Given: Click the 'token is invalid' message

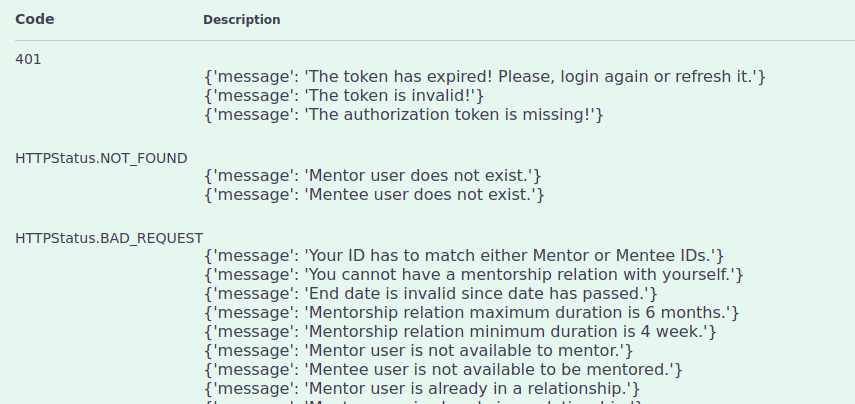Looking at the screenshot, I should (x=344, y=96).
